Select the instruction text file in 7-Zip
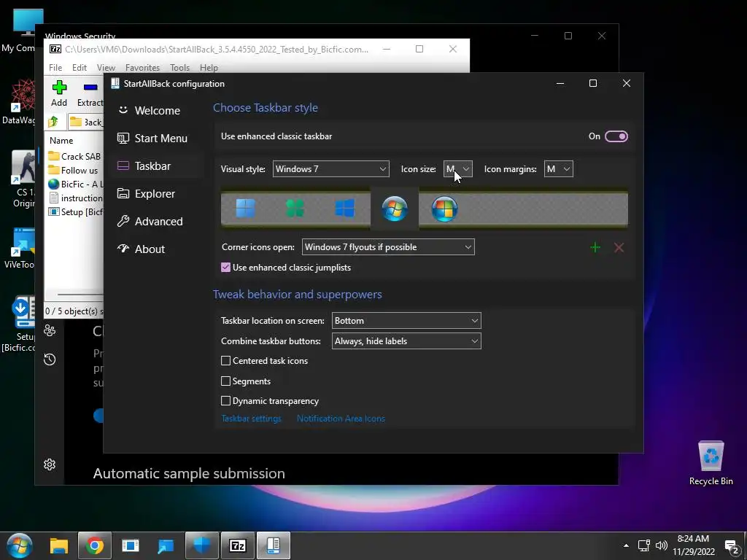The height and width of the screenshot is (560, 747). [x=75, y=198]
